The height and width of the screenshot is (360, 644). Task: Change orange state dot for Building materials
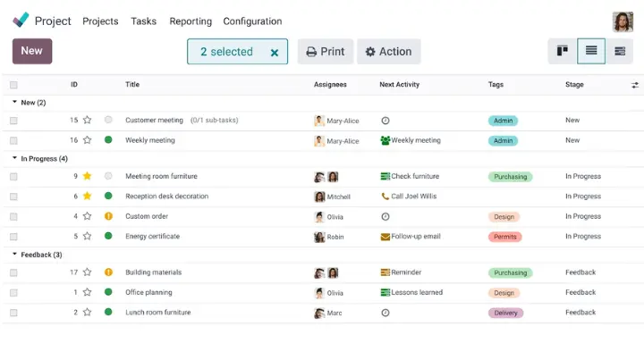tap(108, 272)
